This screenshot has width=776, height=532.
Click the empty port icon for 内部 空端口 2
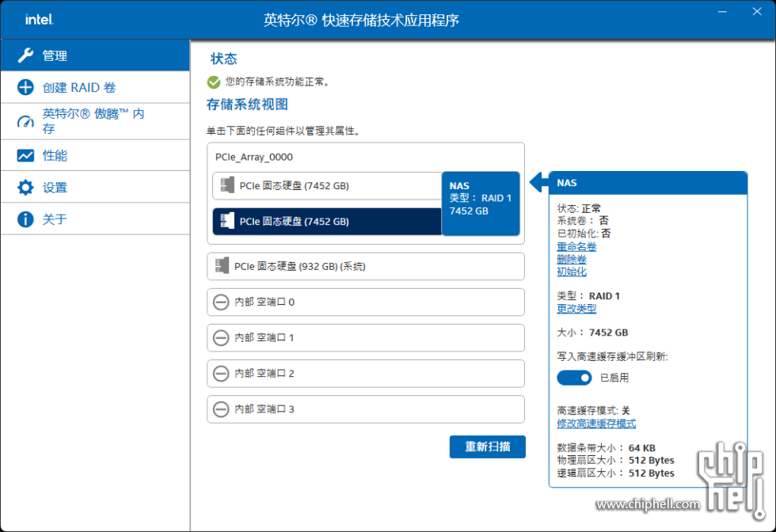point(221,373)
